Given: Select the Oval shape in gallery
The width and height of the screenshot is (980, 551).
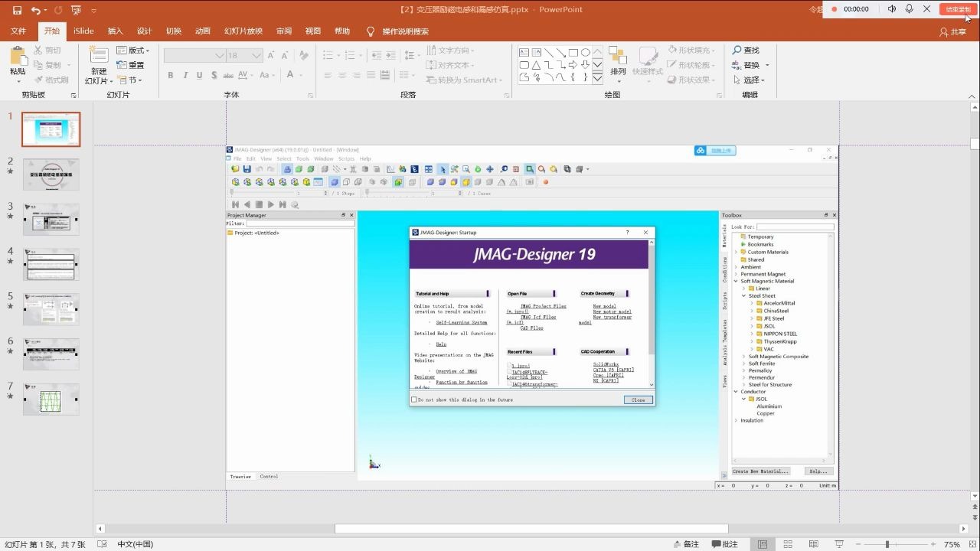Looking at the screenshot, I should pyautogui.click(x=586, y=53).
